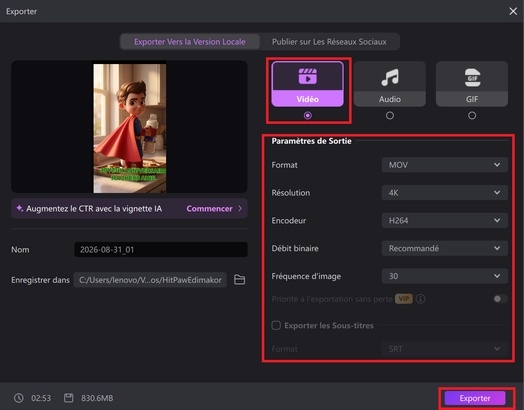The height and width of the screenshot is (410, 524).
Task: Click the Nom text field
Action: point(161,250)
